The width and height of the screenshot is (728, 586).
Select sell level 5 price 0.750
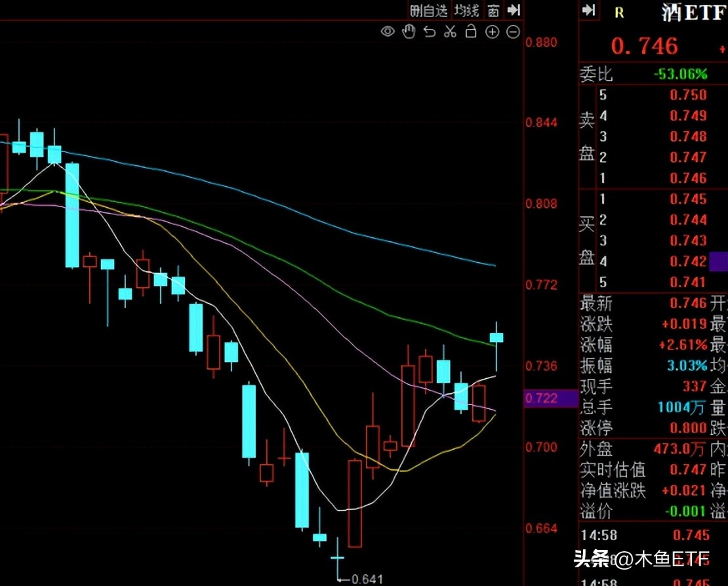click(x=688, y=94)
